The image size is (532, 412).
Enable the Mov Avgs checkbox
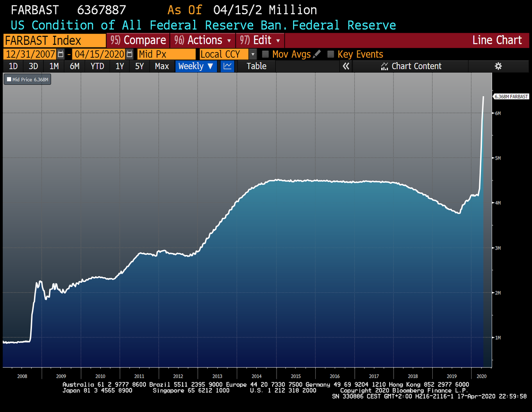265,54
